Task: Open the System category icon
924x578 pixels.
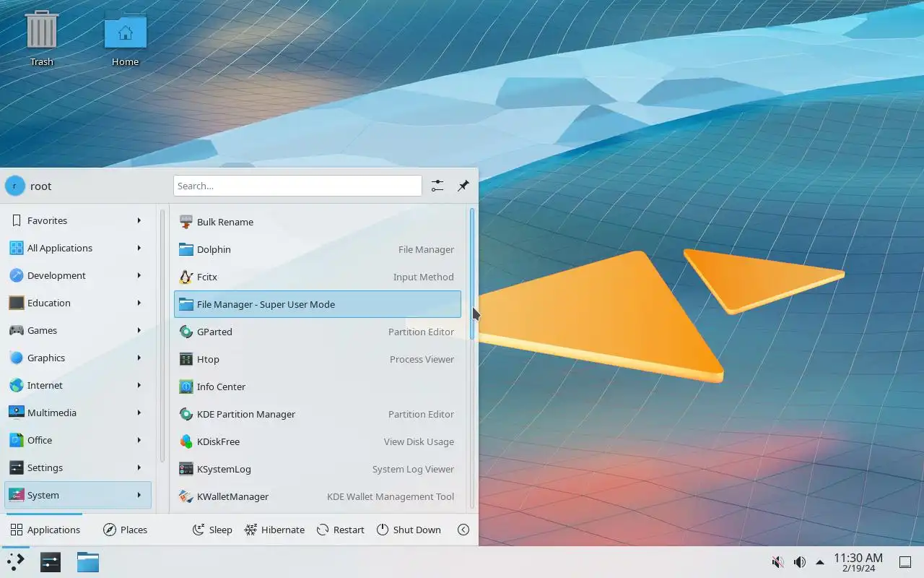Action: [16, 495]
